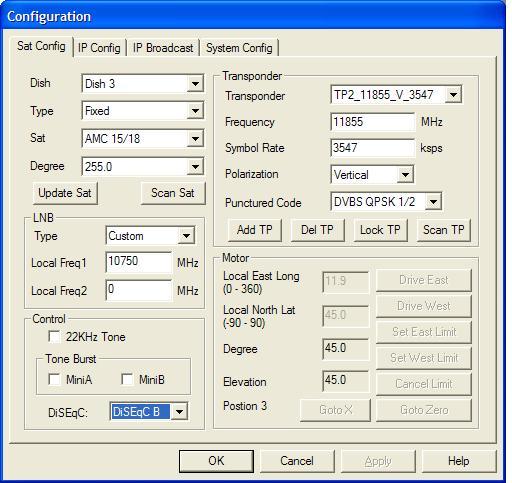The width and height of the screenshot is (512, 483).
Task: Click the Cancel button
Action: coord(297,461)
